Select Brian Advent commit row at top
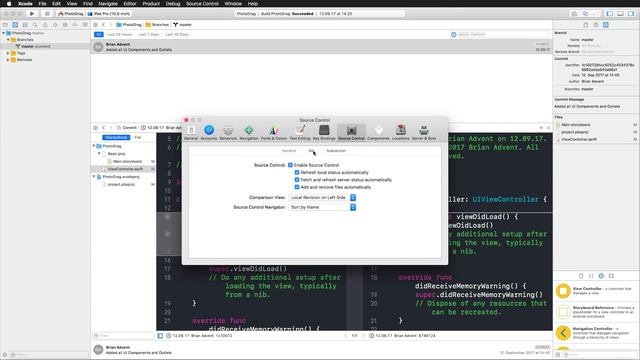This screenshot has height=360, width=640. (322, 47)
